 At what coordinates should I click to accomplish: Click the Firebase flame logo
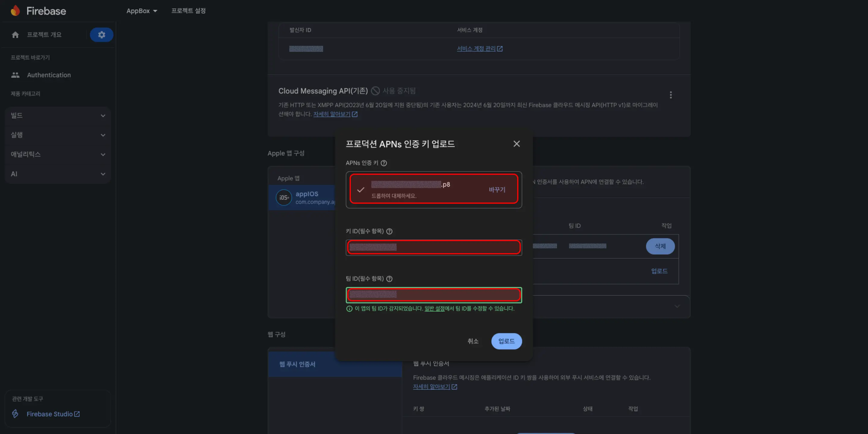point(15,11)
